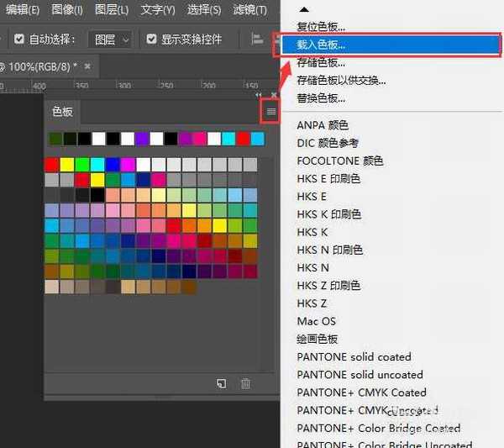This screenshot has width=504, height=448.
Task: Click the align left edges icon
Action: click(257, 39)
